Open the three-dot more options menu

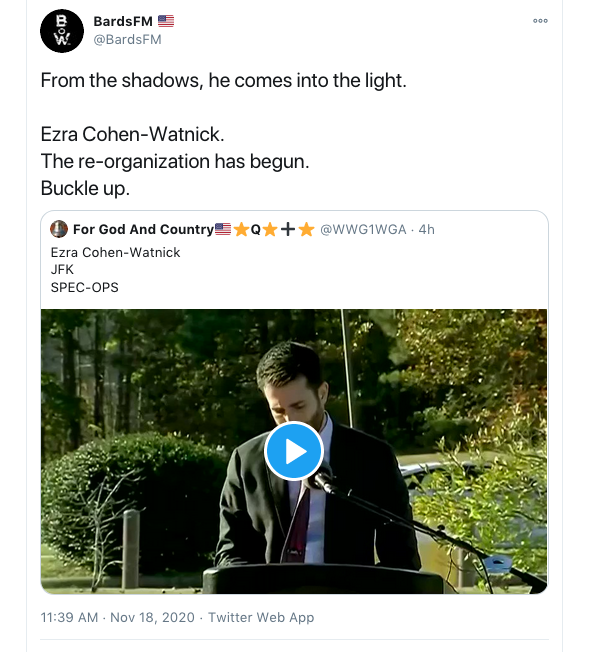[540, 21]
